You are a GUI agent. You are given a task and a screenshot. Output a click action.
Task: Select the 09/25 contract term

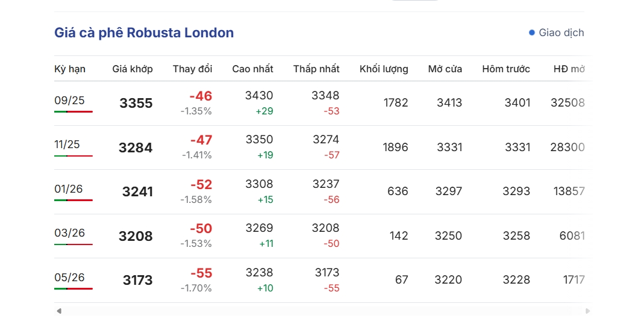(x=69, y=100)
